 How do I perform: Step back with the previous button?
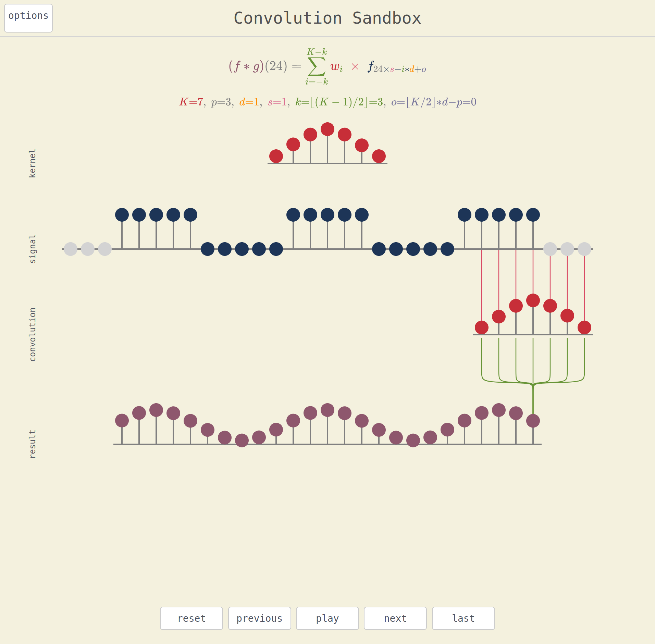(259, 618)
